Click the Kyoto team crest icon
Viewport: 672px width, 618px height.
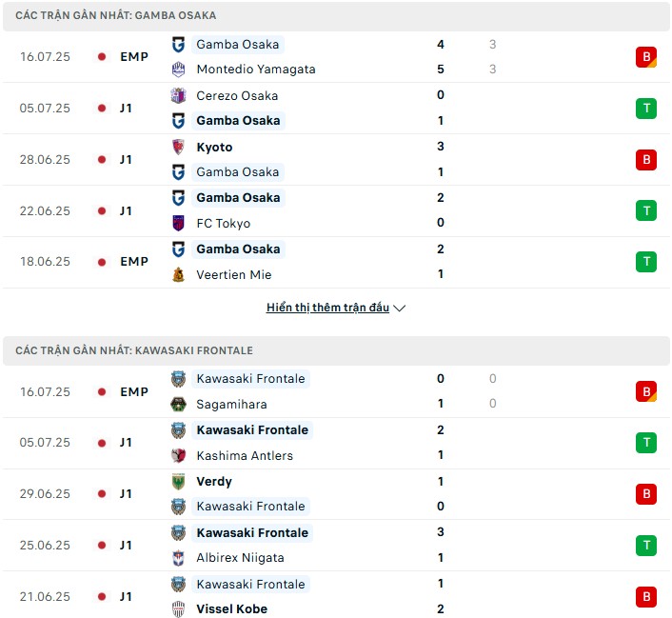[x=178, y=147]
